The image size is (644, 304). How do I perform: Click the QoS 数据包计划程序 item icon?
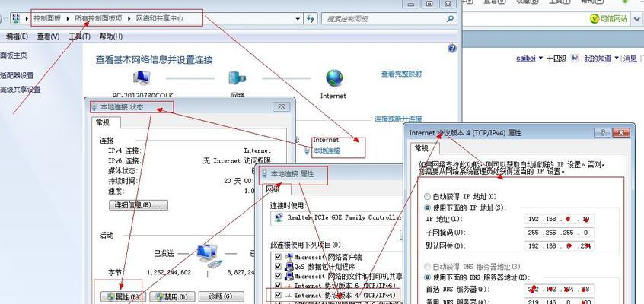(289, 267)
